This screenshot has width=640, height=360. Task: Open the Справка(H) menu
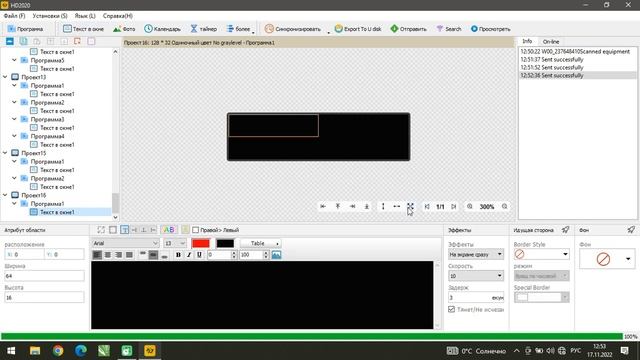pos(118,16)
